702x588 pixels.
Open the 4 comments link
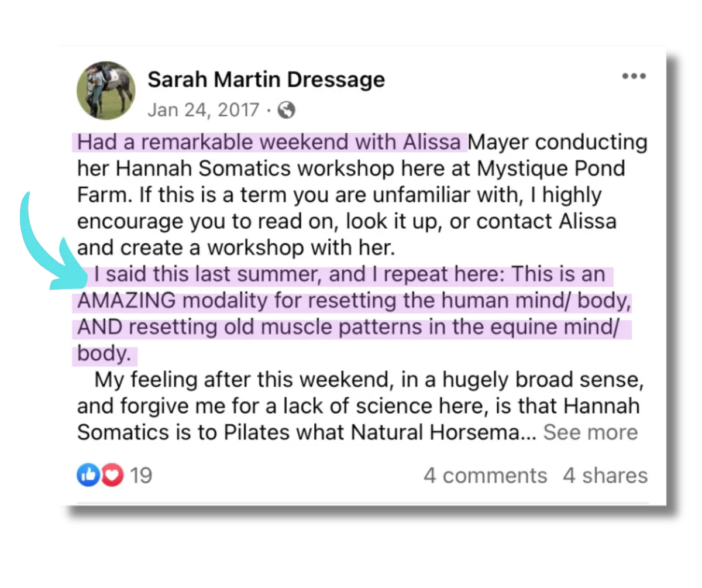click(485, 476)
